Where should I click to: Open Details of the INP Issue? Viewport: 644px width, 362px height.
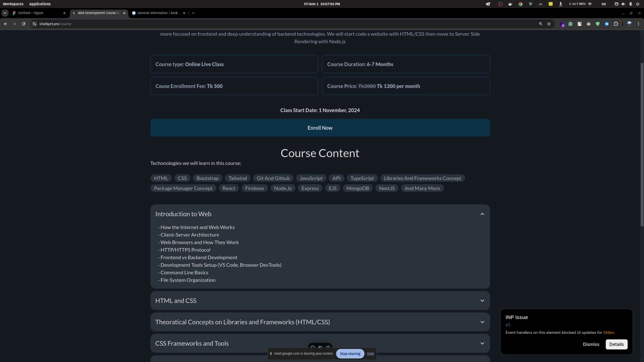point(616,344)
